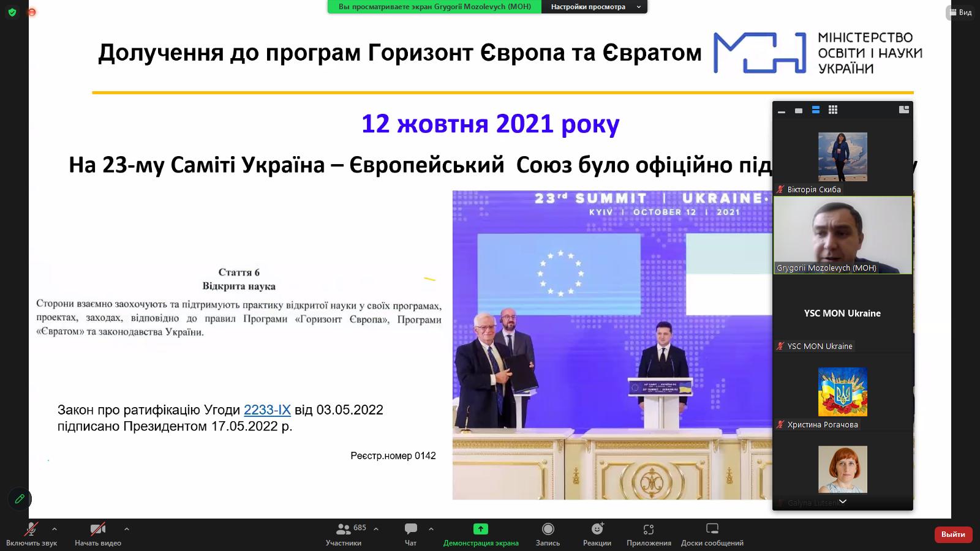This screenshot has width=980, height=551.
Task: Click the side-by-side mode icon in video panel
Action: point(903,110)
